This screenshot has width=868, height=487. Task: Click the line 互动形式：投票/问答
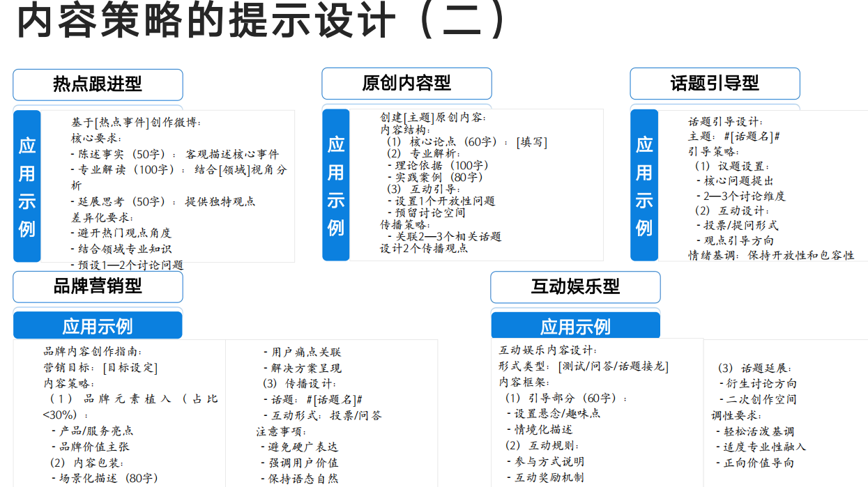pos(322,415)
